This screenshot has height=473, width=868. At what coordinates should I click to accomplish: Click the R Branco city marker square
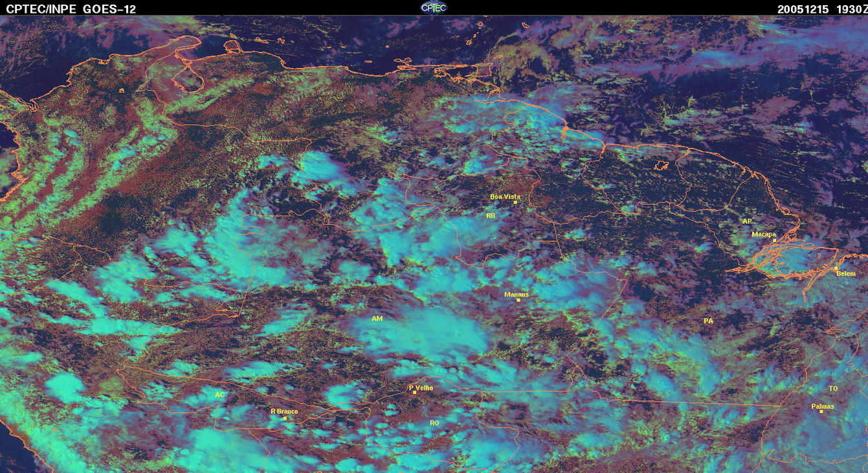[285, 419]
